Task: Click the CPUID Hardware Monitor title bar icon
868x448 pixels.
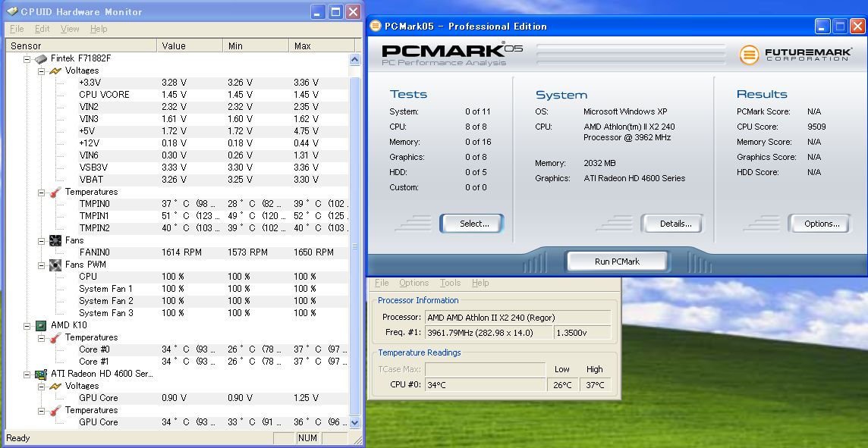Action: tap(12, 11)
